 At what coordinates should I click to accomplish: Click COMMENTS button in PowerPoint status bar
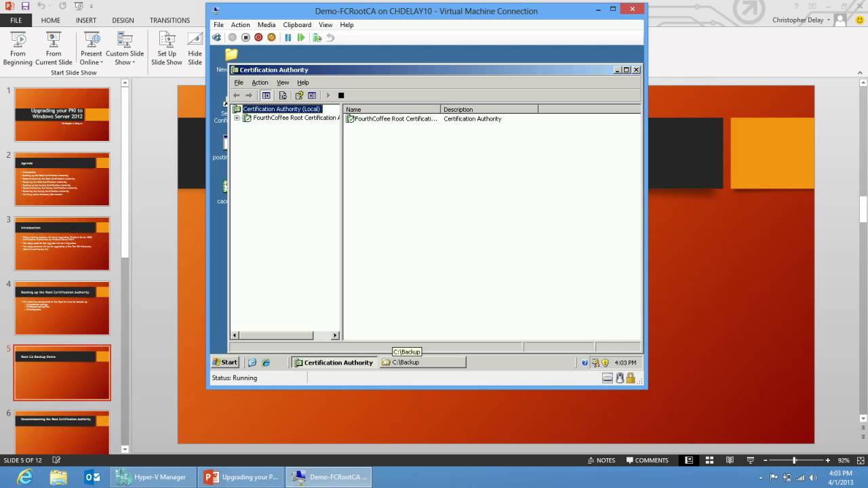(647, 460)
